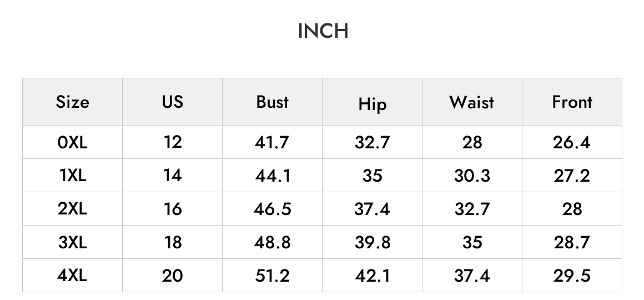Click bust value 51.2
The width and height of the screenshot is (644, 300).
point(272,276)
